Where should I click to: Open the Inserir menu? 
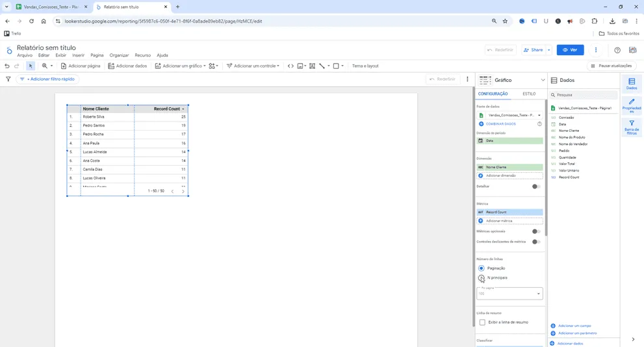pos(78,55)
